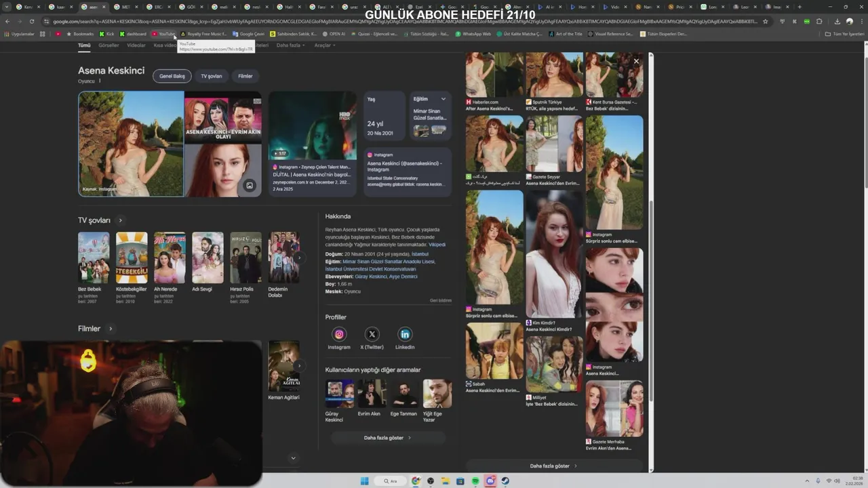
Task: Open Chrome downloads icon
Action: (837, 21)
